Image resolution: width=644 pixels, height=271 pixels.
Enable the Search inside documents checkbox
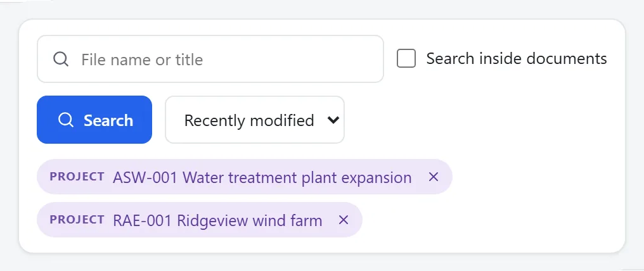point(406,59)
